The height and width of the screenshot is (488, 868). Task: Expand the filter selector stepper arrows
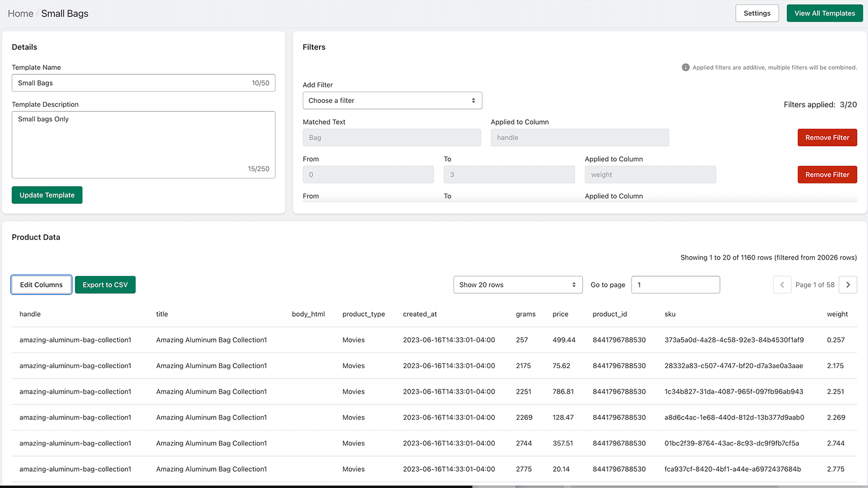pos(474,100)
